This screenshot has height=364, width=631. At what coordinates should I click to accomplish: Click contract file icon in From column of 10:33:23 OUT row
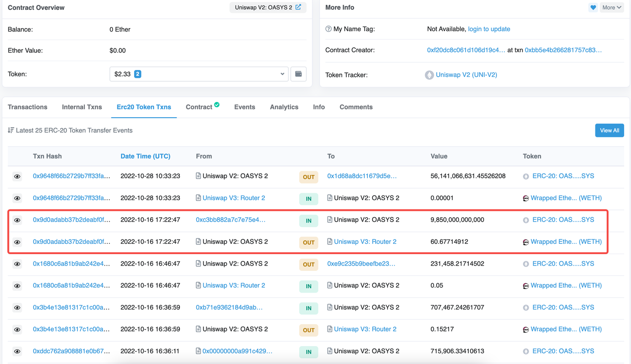click(x=198, y=176)
